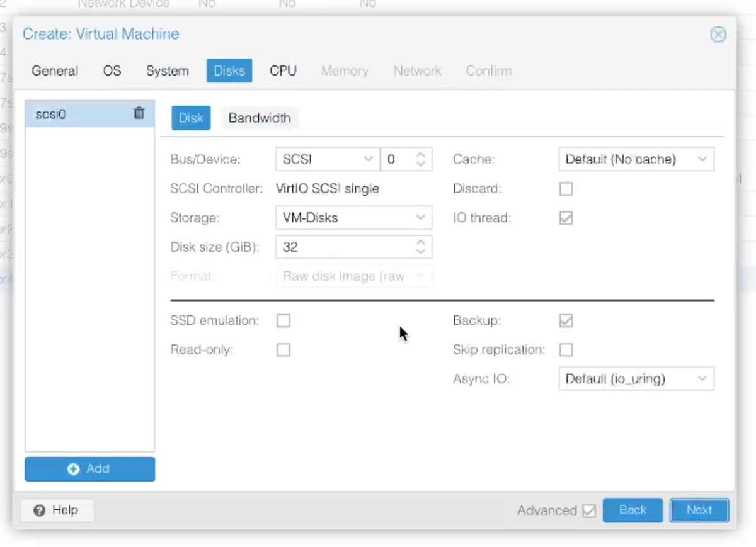Screen dimensions: 756x547
Task: Delete the scsi0 disk using the trash icon
Action: point(139,113)
